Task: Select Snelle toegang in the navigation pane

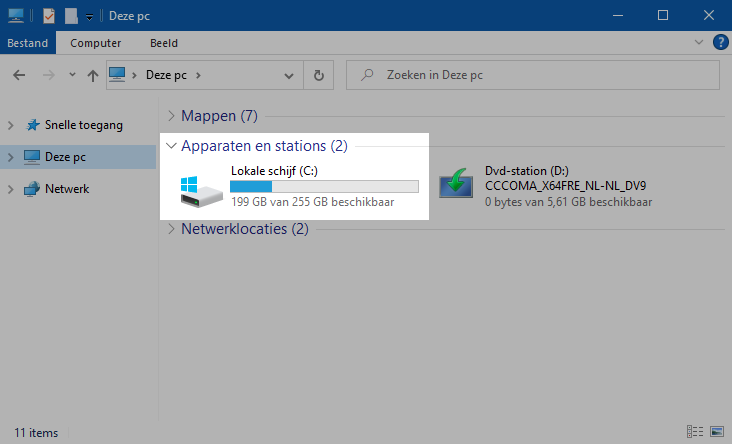Action: point(83,125)
